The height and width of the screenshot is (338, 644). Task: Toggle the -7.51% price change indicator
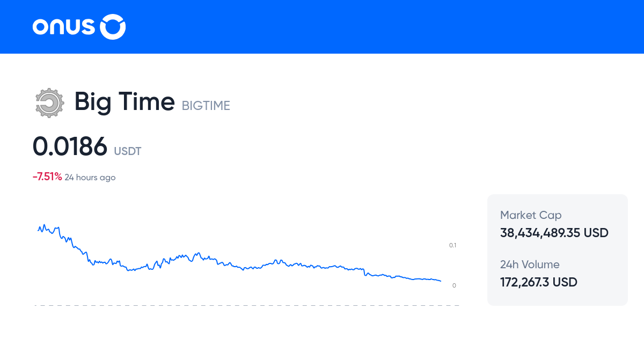click(x=47, y=176)
